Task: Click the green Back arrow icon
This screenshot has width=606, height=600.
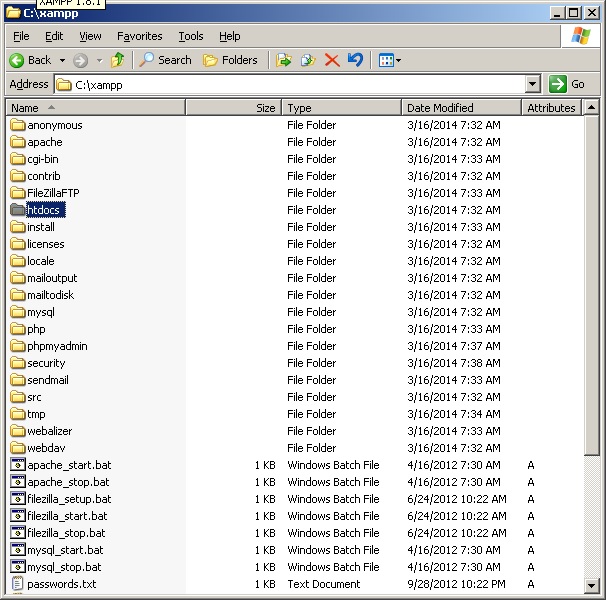Action: tap(17, 60)
